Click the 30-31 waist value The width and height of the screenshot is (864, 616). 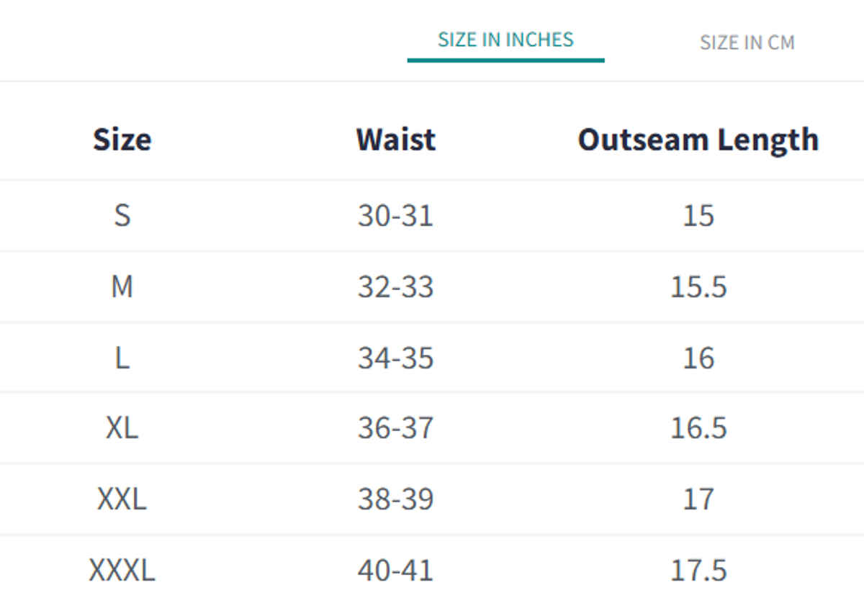pos(395,215)
